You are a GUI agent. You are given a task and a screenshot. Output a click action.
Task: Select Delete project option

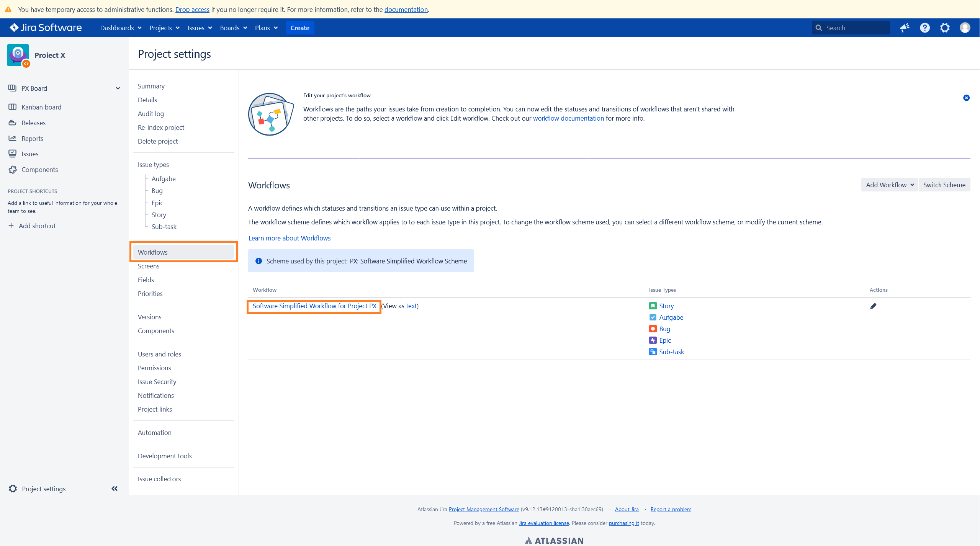(x=158, y=141)
